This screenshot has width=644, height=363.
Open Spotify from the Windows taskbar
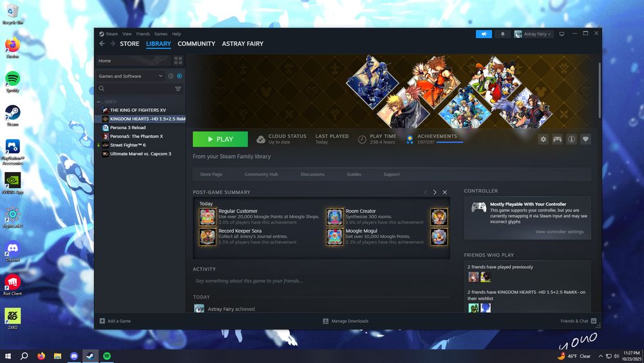click(x=107, y=356)
